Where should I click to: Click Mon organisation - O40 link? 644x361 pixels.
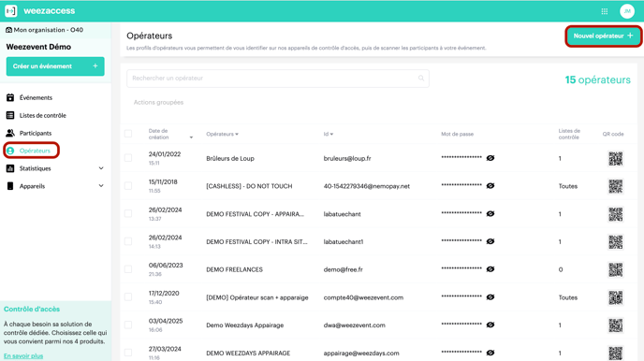point(49,30)
